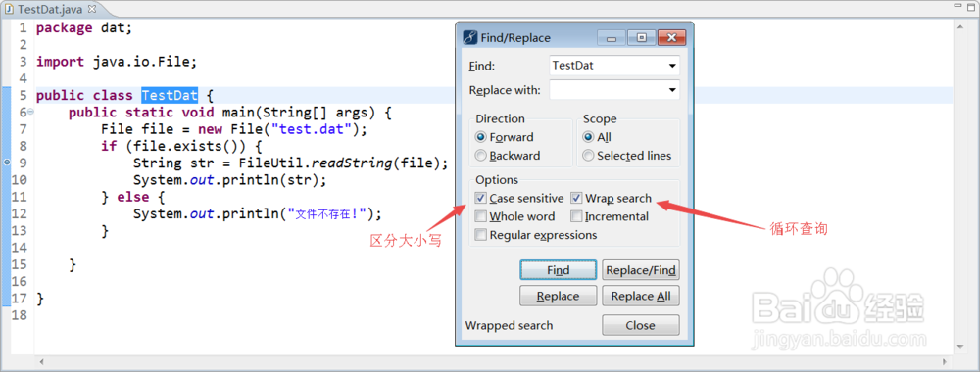The height and width of the screenshot is (372, 980).
Task: Select the Backward direction radio button
Action: (480, 156)
